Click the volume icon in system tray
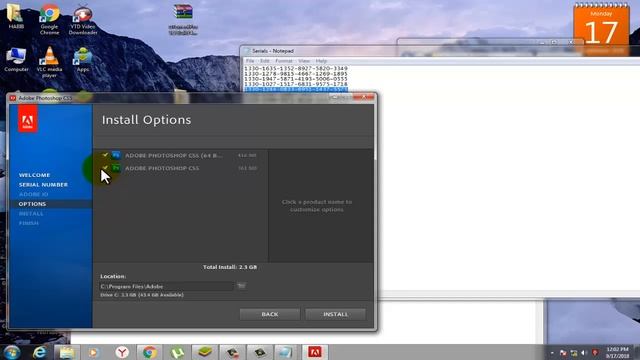This screenshot has width=640, height=360. click(584, 353)
